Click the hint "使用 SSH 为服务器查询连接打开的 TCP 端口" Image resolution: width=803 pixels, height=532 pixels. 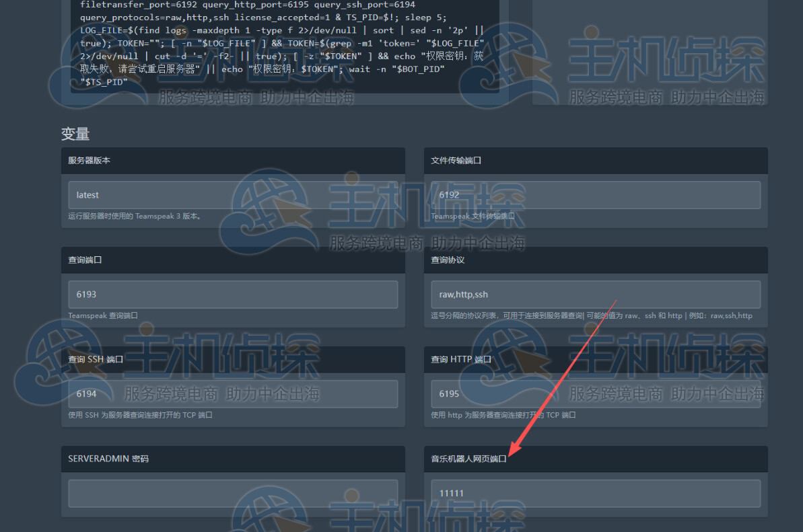[x=140, y=415]
